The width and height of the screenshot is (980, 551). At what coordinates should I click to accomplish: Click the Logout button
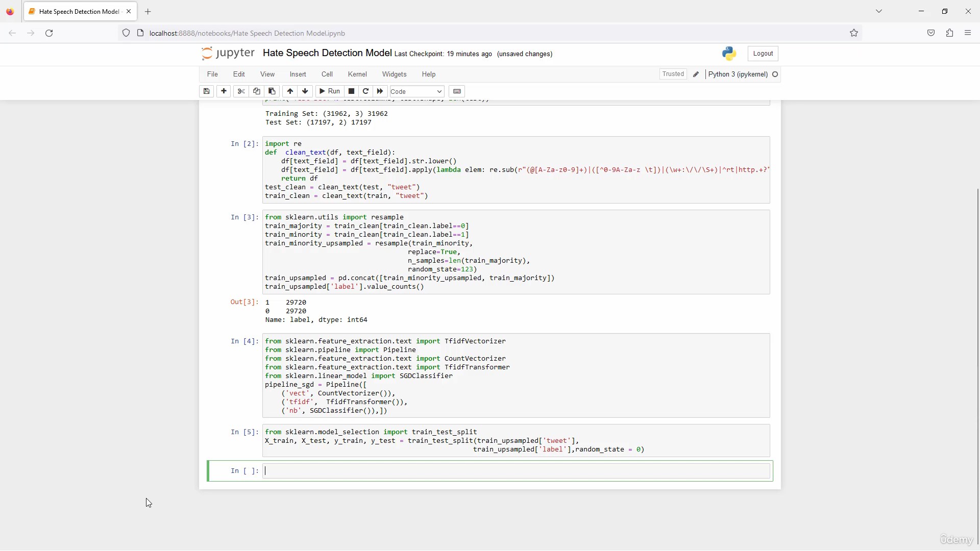coord(763,54)
